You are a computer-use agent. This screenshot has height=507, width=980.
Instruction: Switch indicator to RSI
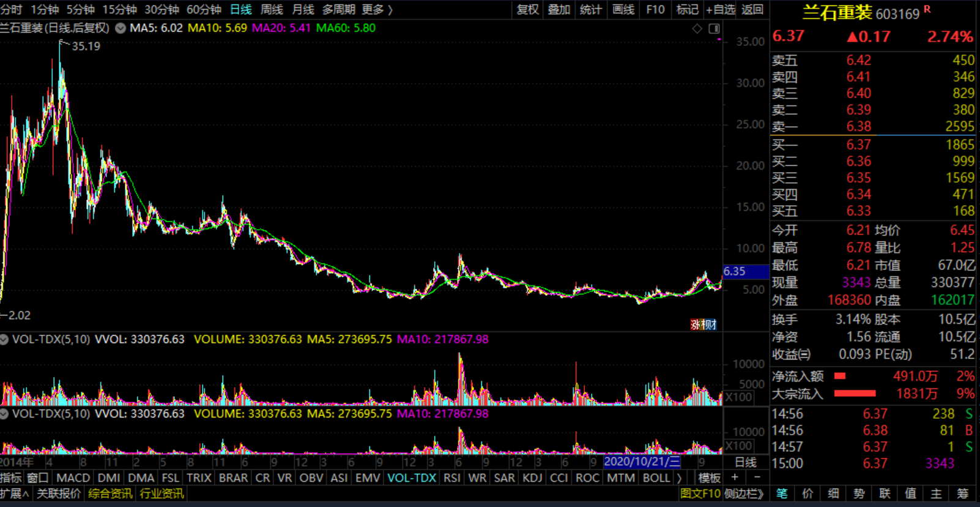coord(452,478)
